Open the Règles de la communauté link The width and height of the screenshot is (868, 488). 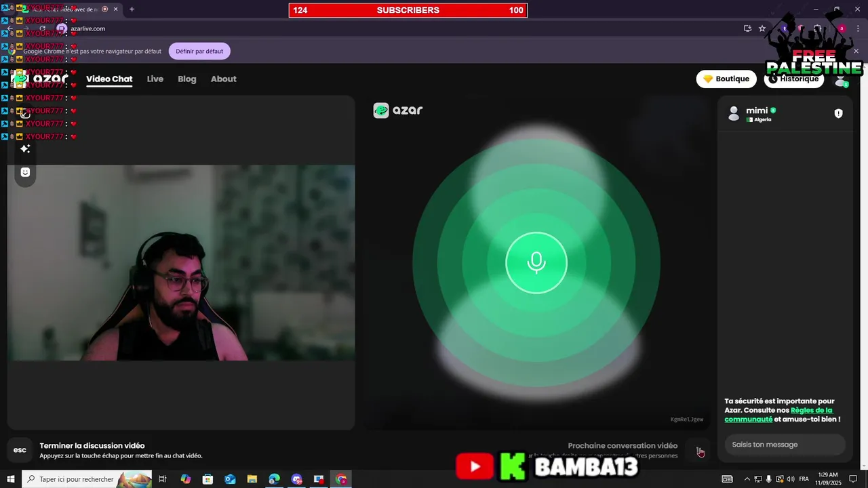778,415
